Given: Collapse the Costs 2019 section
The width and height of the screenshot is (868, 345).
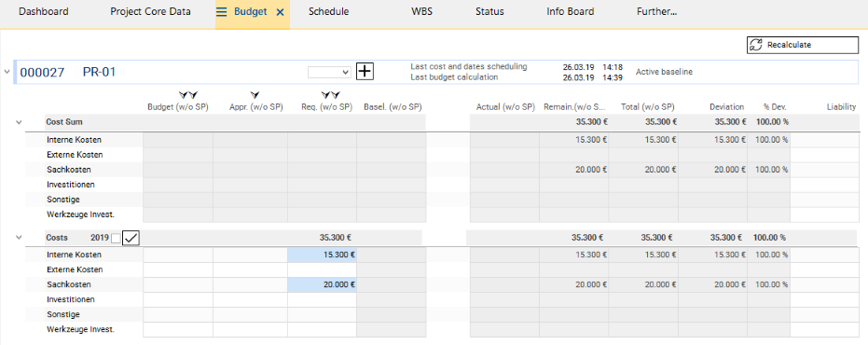Looking at the screenshot, I should tap(19, 238).
